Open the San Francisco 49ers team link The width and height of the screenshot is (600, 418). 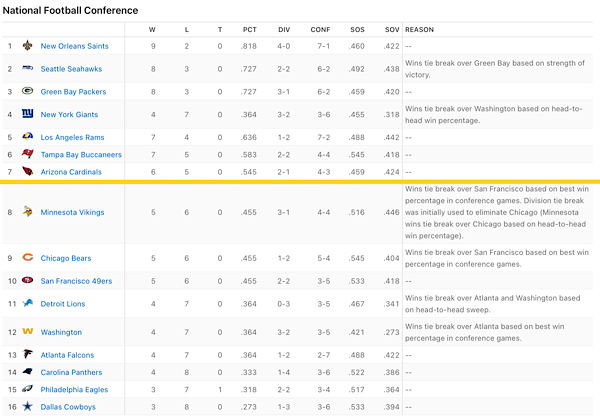click(76, 281)
